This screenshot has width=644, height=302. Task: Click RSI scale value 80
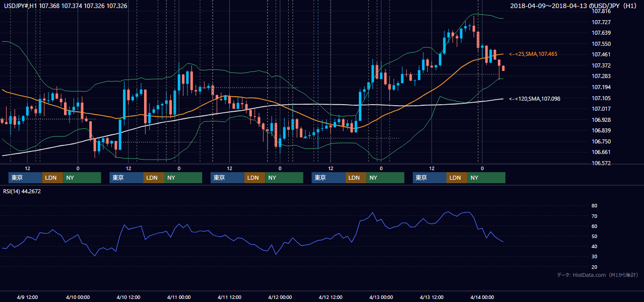click(594, 206)
